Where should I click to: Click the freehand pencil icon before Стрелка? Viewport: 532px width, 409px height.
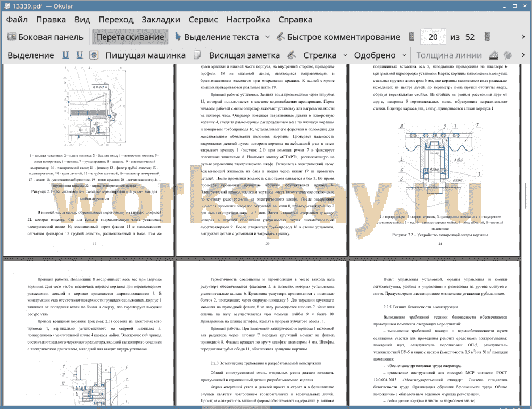click(x=292, y=55)
